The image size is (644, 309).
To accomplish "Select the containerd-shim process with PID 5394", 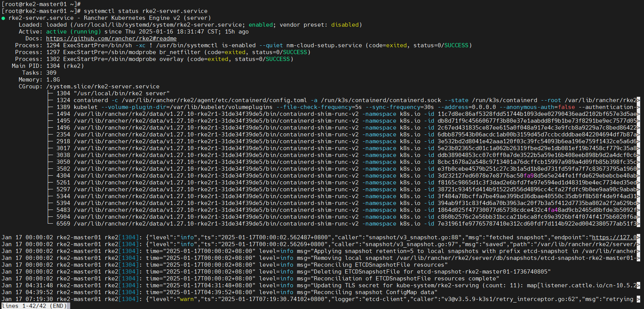I will (348, 203).
